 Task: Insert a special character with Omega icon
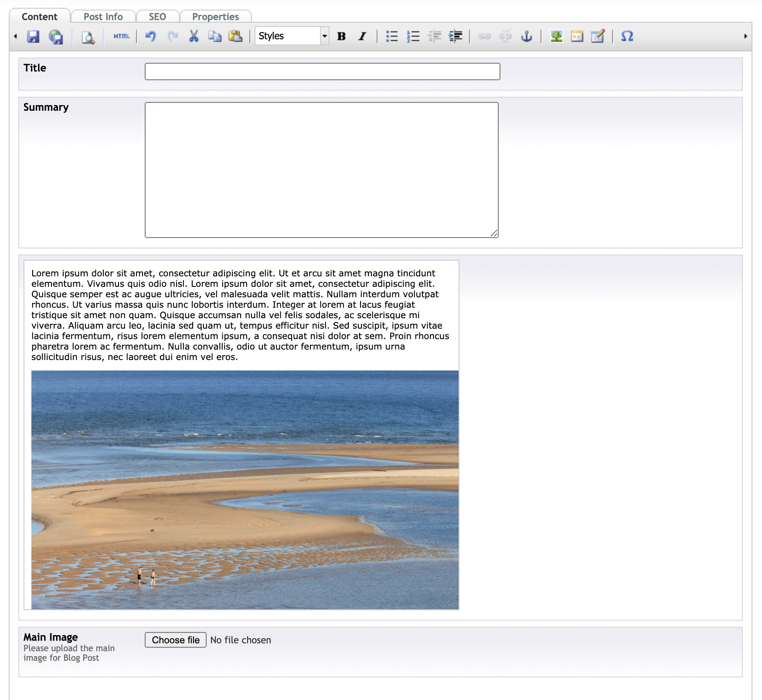[x=627, y=36]
